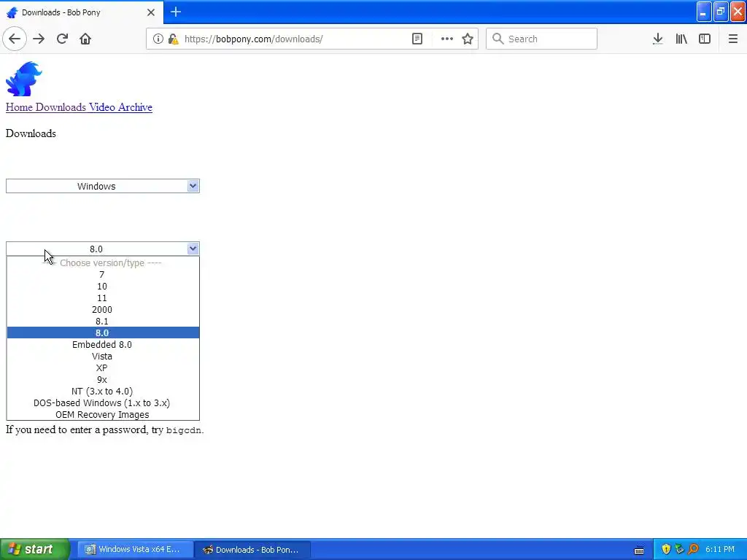Open the browser home page icon
This screenshot has width=747, height=560.
[85, 39]
